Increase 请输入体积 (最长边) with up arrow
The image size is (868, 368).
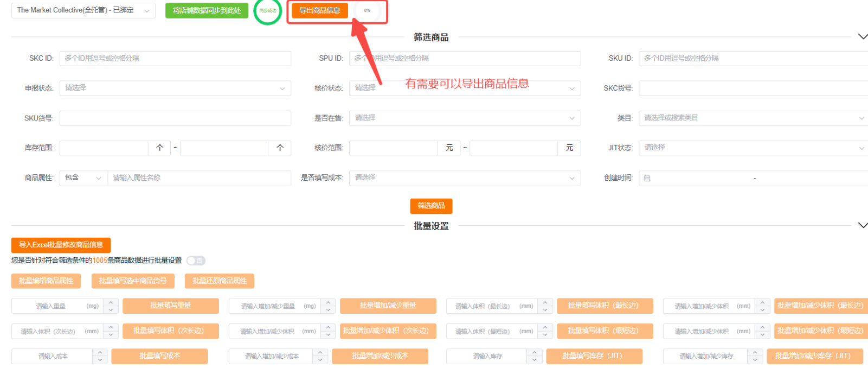(545, 302)
